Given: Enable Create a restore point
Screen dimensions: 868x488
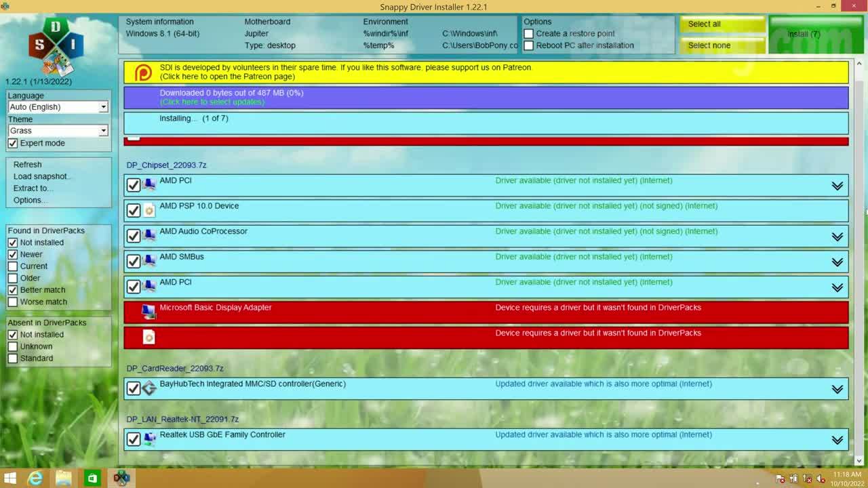Looking at the screenshot, I should [x=529, y=34].
